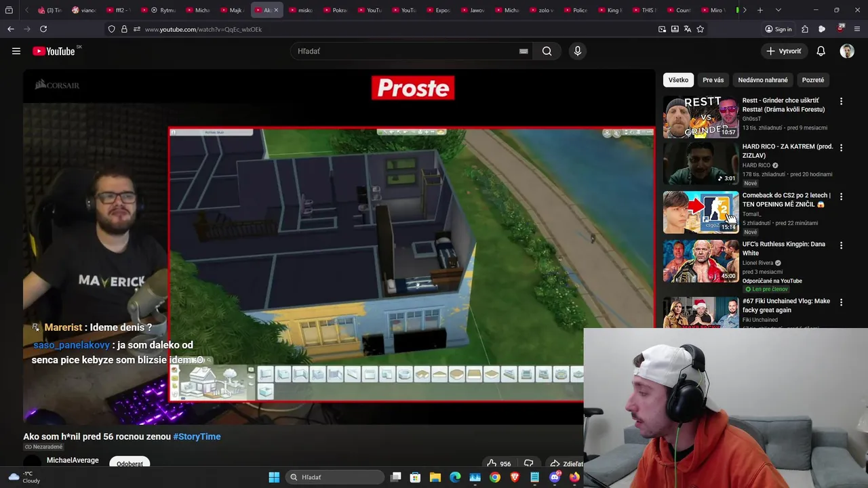This screenshot has height=488, width=868.
Task: Open File Explorer from the taskbar
Action: tap(435, 477)
